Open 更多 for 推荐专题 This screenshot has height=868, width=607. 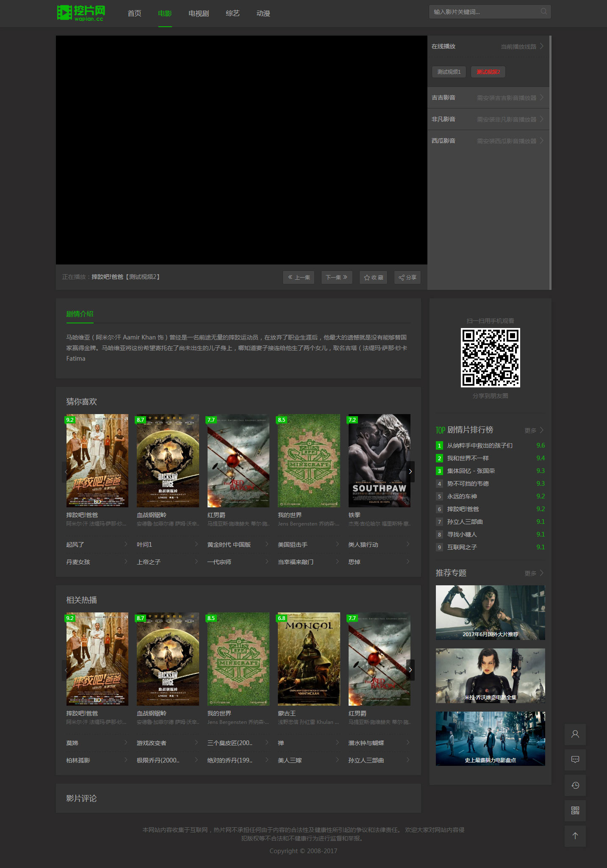tap(534, 573)
